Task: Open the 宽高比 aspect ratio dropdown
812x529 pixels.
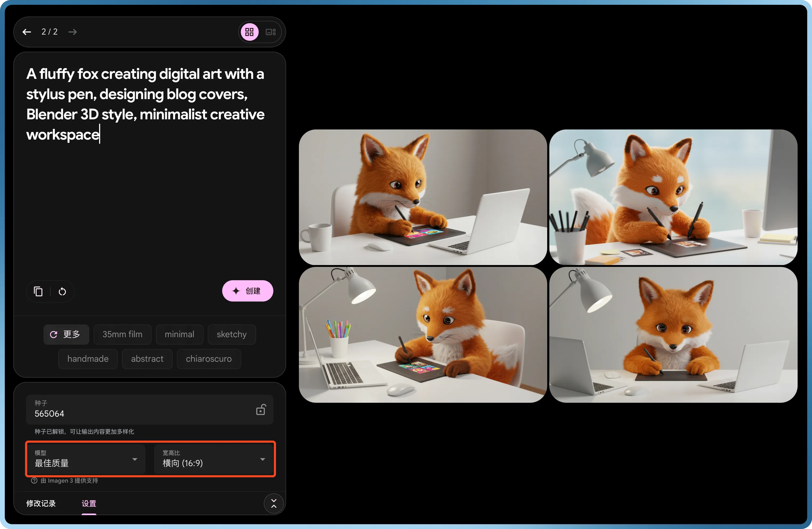Action: coord(214,459)
